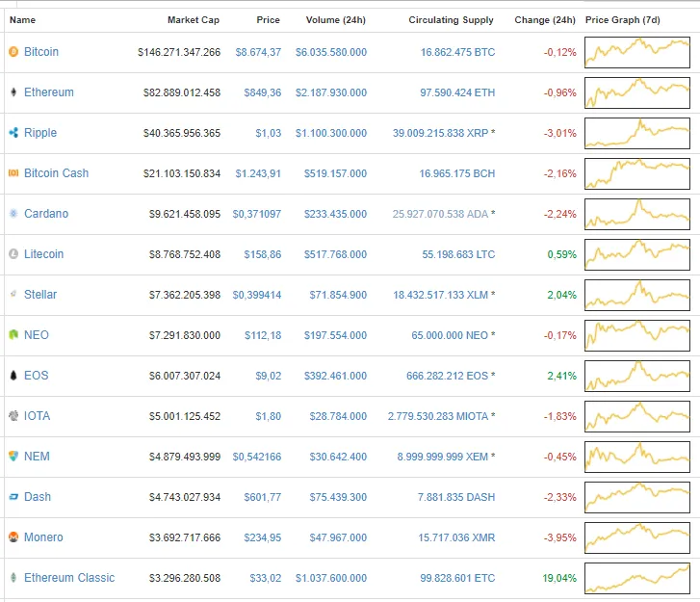
Task: View Ethereum Classic 7-day price graph
Action: [637, 578]
